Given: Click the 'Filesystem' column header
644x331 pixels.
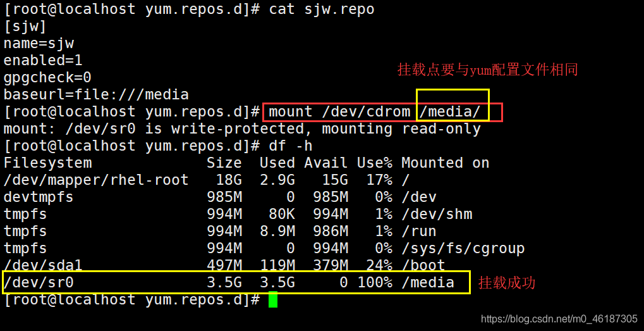Looking at the screenshot, I should pos(47,163).
